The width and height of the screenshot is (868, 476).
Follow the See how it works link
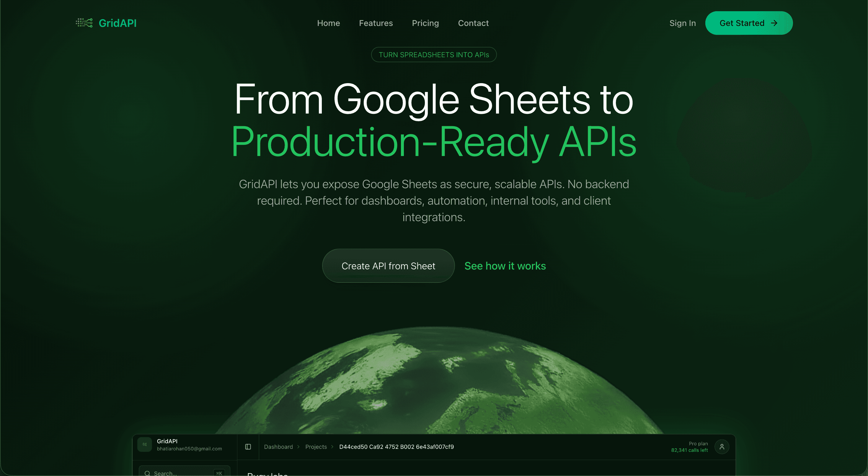pos(505,266)
